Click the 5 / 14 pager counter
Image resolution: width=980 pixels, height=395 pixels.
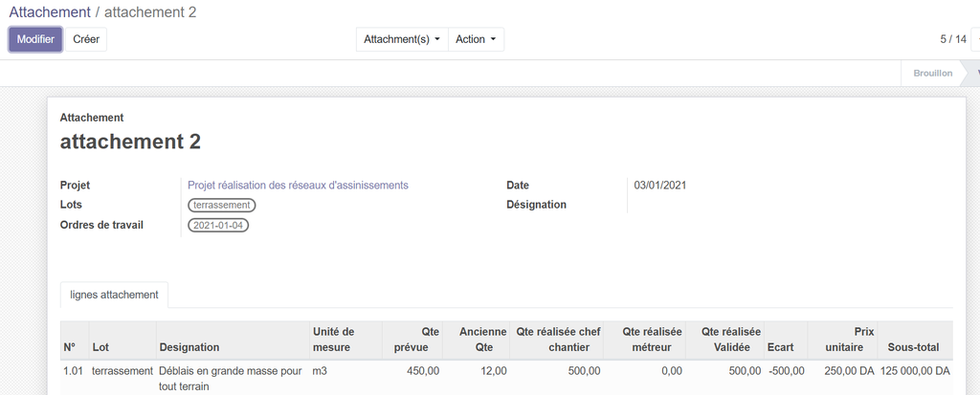952,39
